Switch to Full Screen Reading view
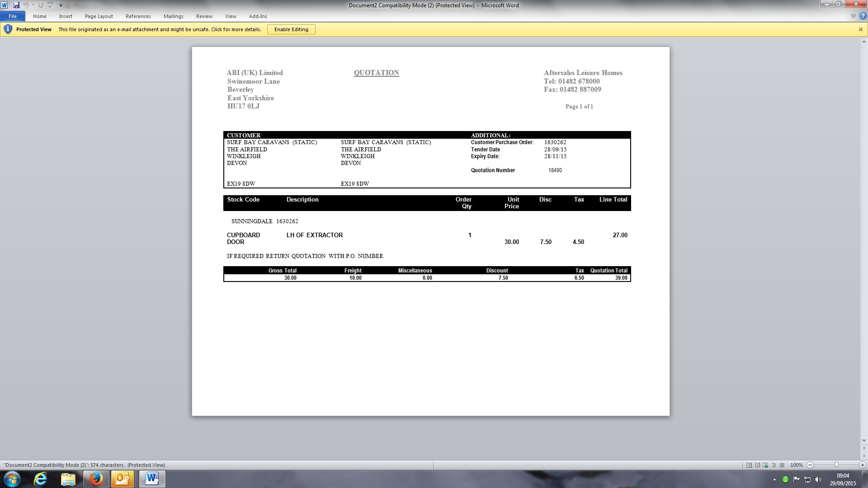Image resolution: width=868 pixels, height=488 pixels. [757, 465]
